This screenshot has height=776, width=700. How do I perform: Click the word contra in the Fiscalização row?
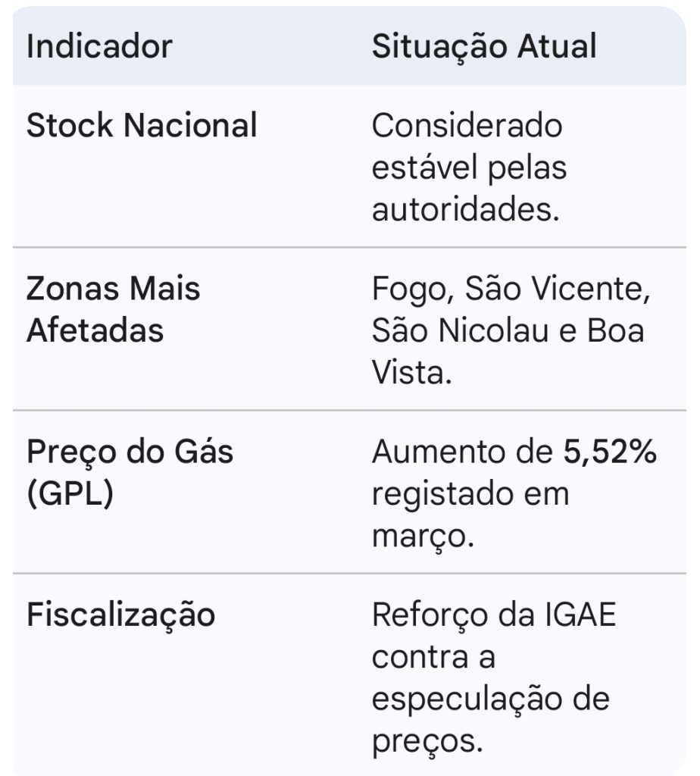(x=420, y=658)
